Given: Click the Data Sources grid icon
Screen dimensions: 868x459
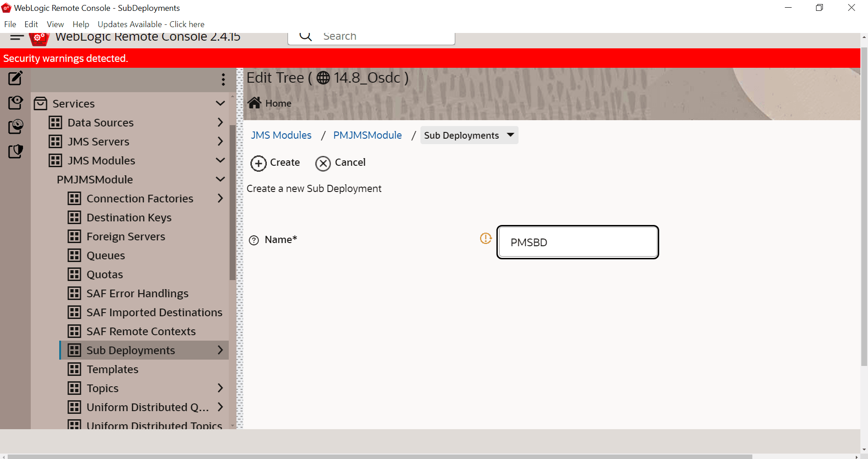Looking at the screenshot, I should pyautogui.click(x=56, y=122).
